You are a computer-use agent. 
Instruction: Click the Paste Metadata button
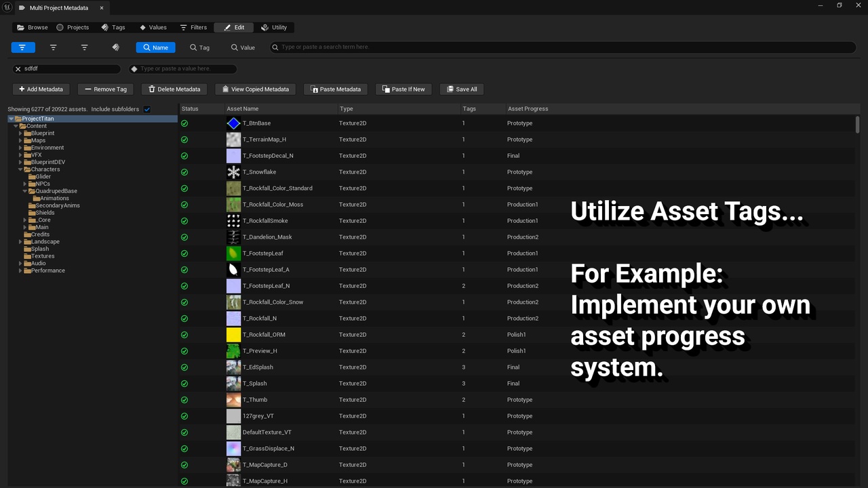335,89
